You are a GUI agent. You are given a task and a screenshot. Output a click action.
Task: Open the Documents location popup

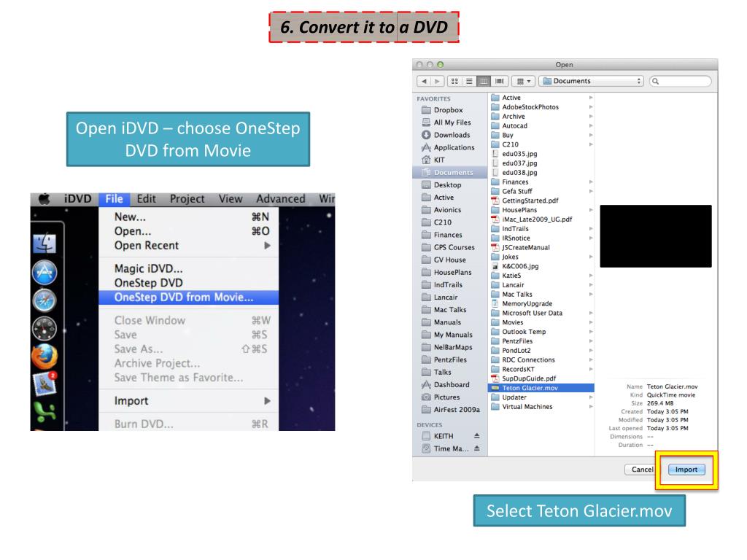coord(591,82)
